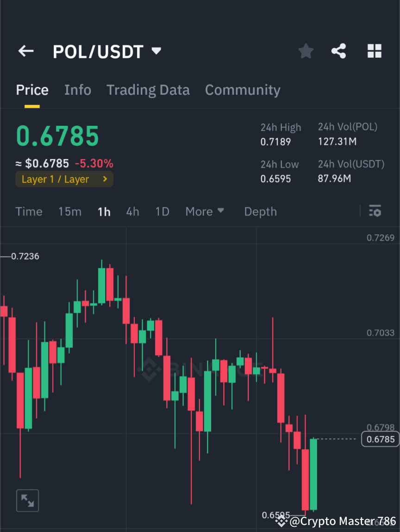Switch to the Trading Data tab
The image size is (400, 532).
click(x=148, y=89)
